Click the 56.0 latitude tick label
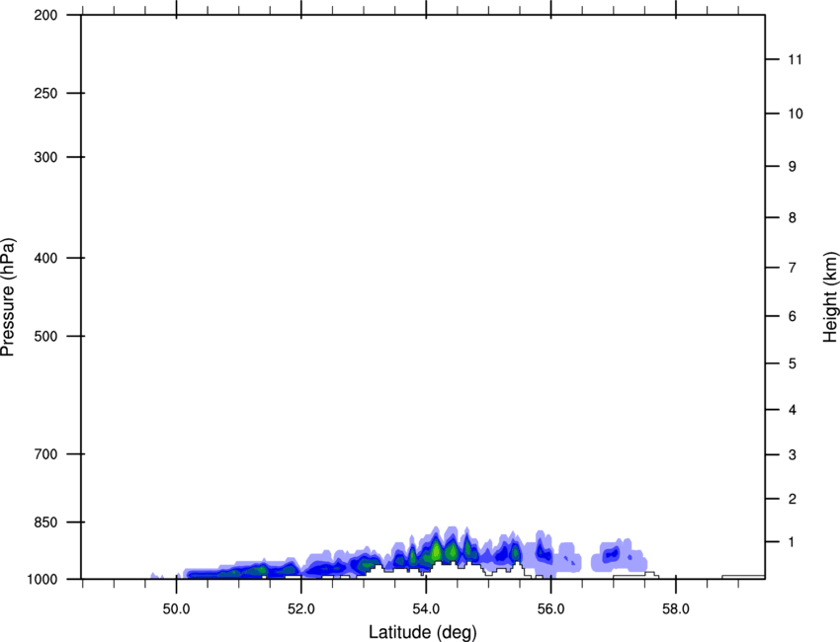840x642 pixels. coord(551,609)
